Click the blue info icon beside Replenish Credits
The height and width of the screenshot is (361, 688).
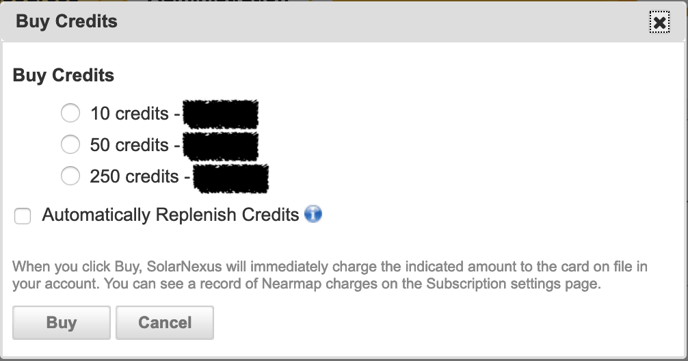(313, 214)
